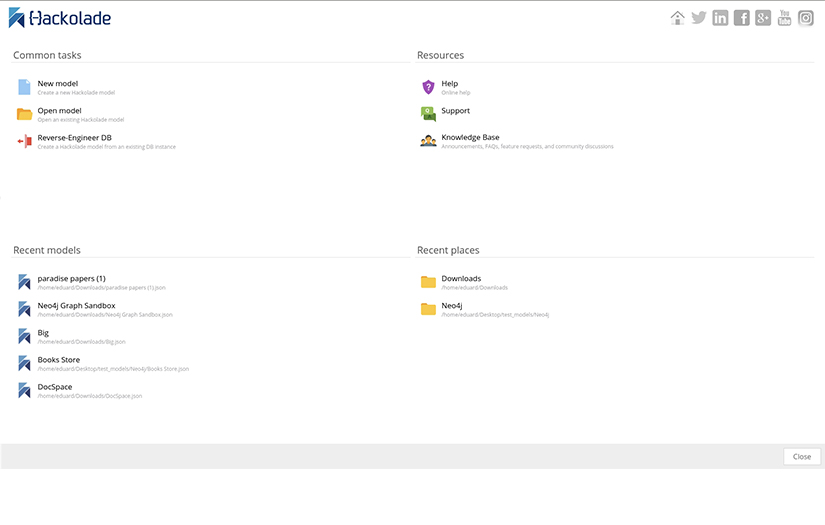Image resolution: width=825 pixels, height=525 pixels.
Task: Open recent model Big
Action: (43, 333)
